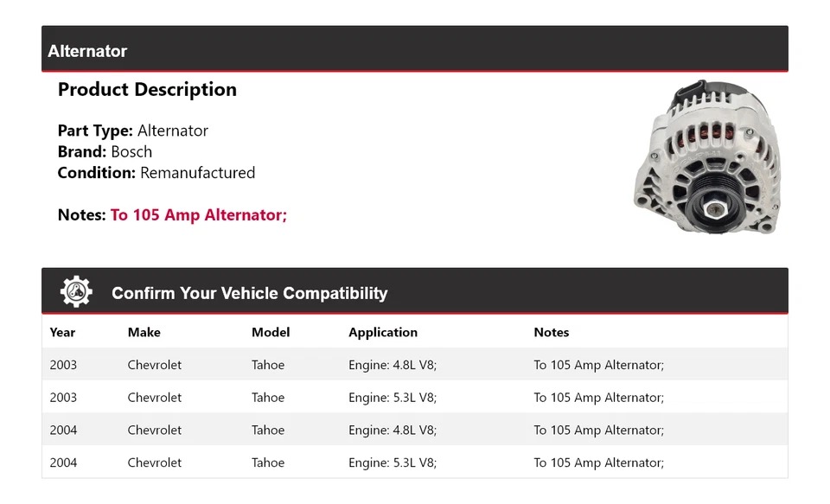This screenshot has height=504, width=830.
Task: Click the Product Description heading
Action: 147,89
